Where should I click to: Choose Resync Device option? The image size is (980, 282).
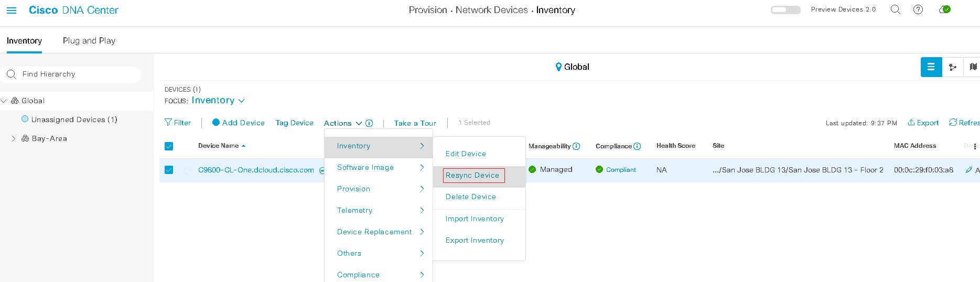(472, 175)
